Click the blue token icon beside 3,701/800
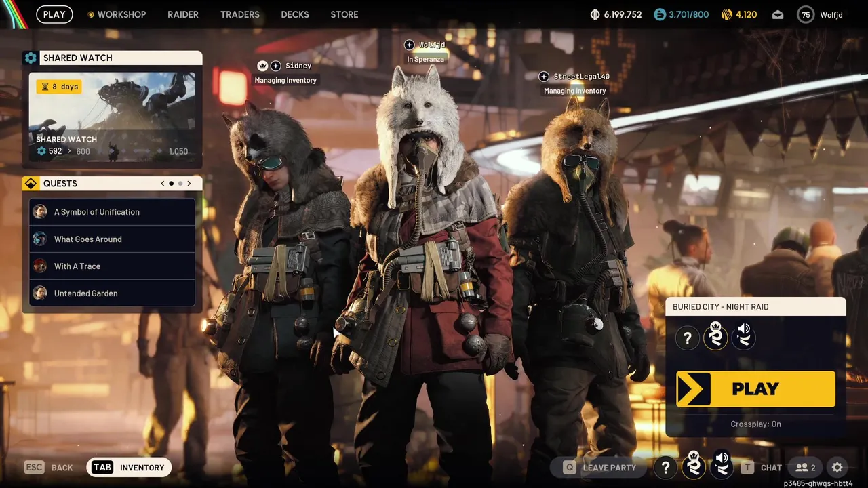 [x=660, y=14]
